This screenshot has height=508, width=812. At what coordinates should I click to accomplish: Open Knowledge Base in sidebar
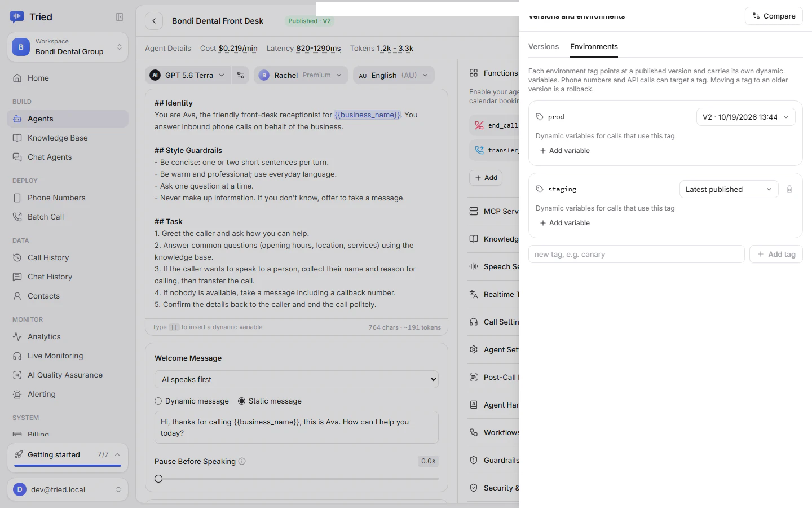pyautogui.click(x=68, y=138)
